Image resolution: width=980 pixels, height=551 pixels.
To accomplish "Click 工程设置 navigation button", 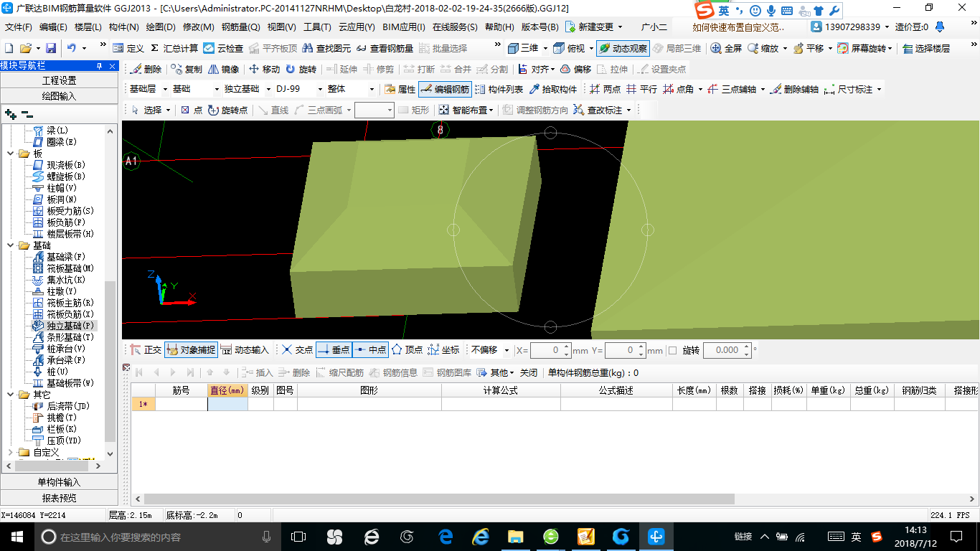I will [59, 80].
